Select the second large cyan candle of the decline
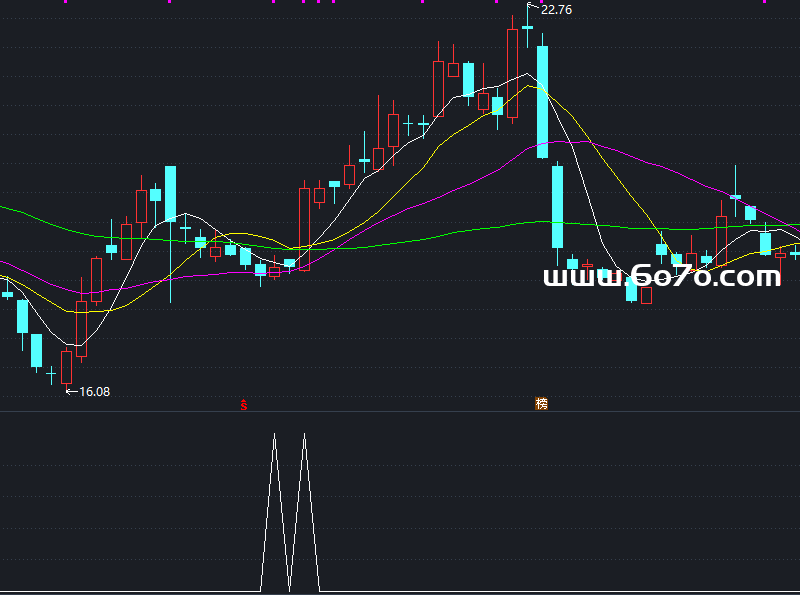 (558, 207)
